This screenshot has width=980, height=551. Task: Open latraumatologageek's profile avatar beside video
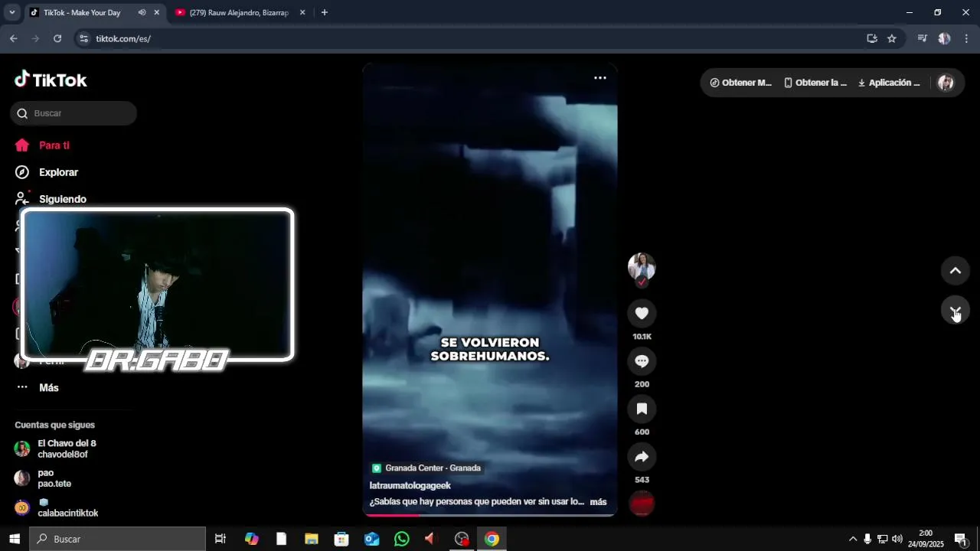click(x=642, y=266)
